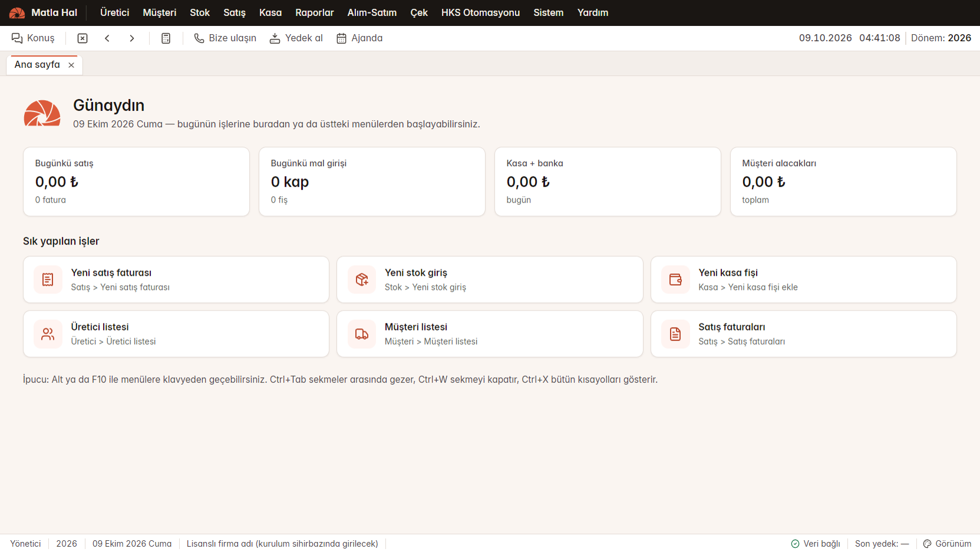980x552 pixels.
Task: Click the Son yedek status entry
Action: tap(882, 544)
